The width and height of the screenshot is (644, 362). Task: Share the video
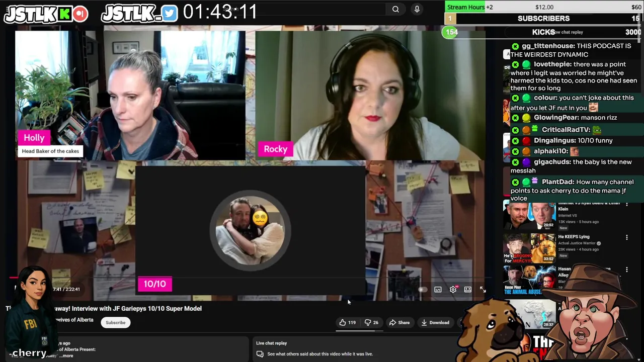pyautogui.click(x=399, y=322)
